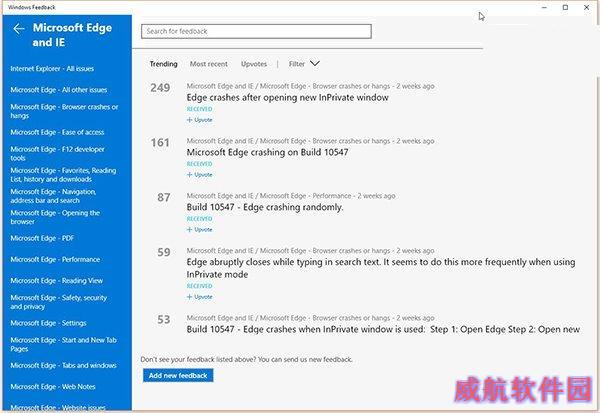The width and height of the screenshot is (600, 413).
Task: Upvote 'Microsoft Edge crashing on Build 10547'
Action: click(199, 175)
